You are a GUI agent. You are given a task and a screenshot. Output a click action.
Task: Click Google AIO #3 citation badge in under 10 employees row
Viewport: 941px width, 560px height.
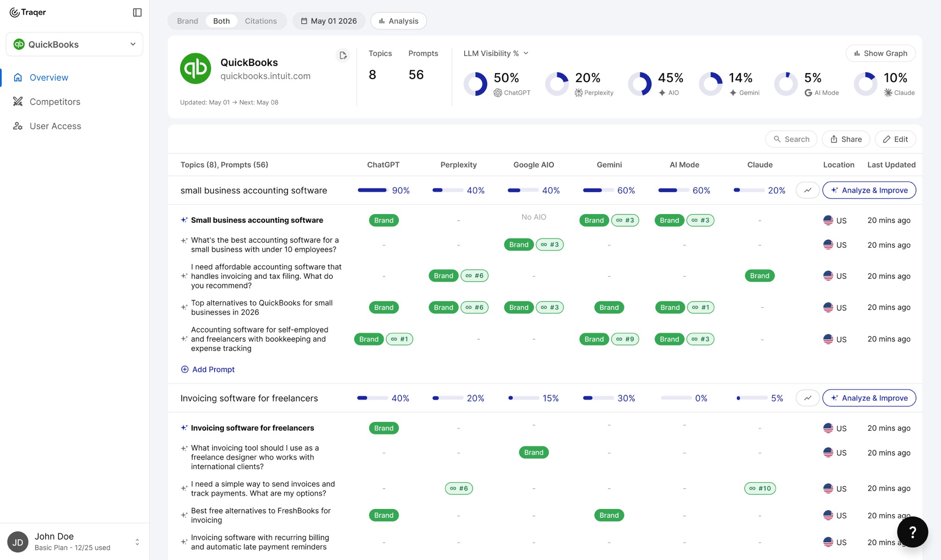(x=549, y=245)
